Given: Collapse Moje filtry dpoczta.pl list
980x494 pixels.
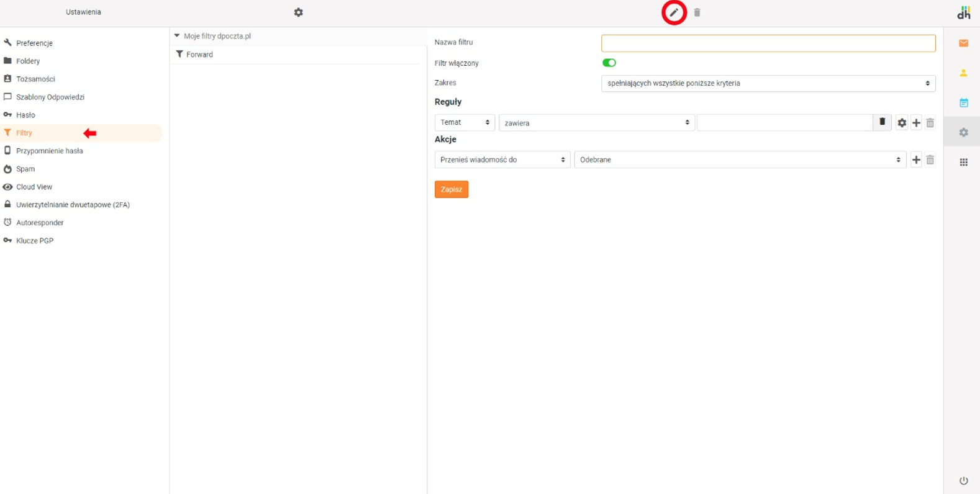Looking at the screenshot, I should click(177, 36).
